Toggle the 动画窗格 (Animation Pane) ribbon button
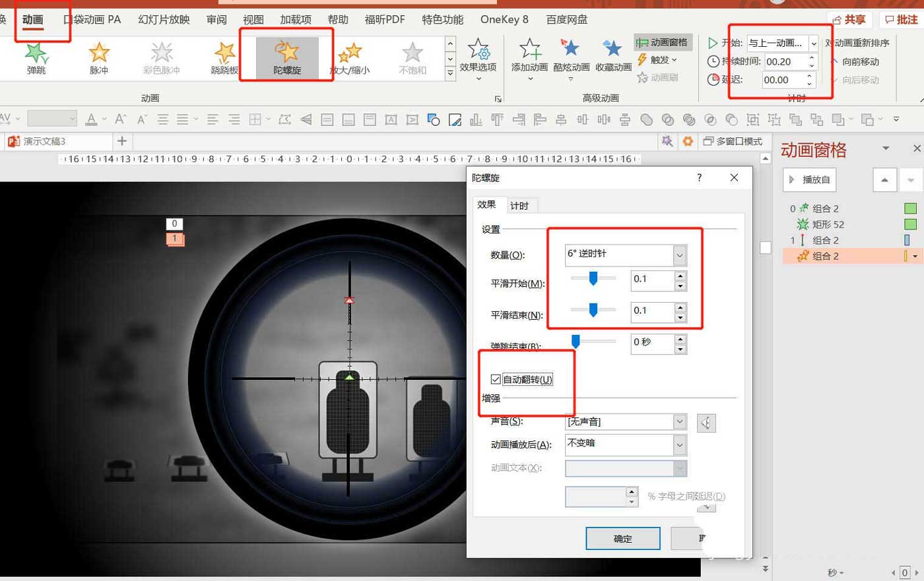Image resolution: width=924 pixels, height=581 pixels. coord(662,42)
